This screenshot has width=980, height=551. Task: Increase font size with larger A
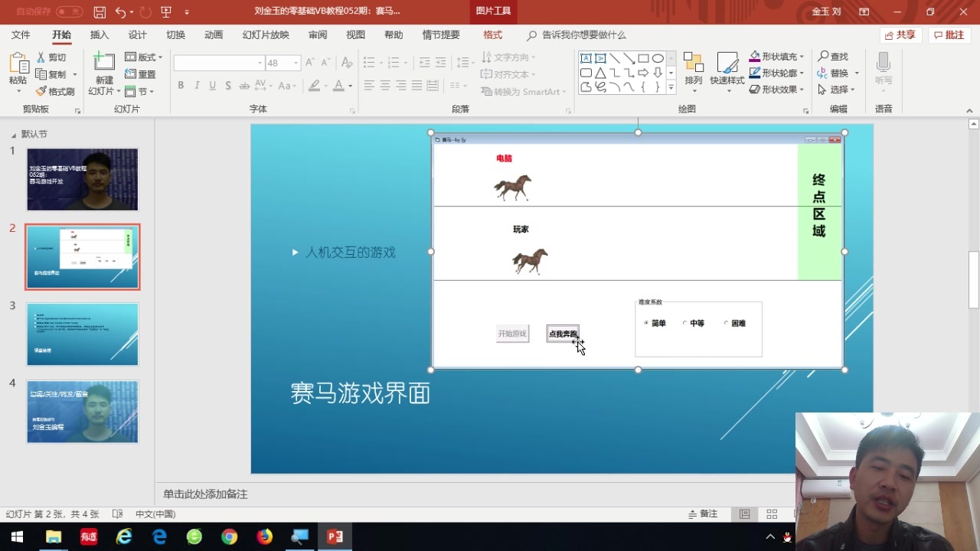(310, 63)
